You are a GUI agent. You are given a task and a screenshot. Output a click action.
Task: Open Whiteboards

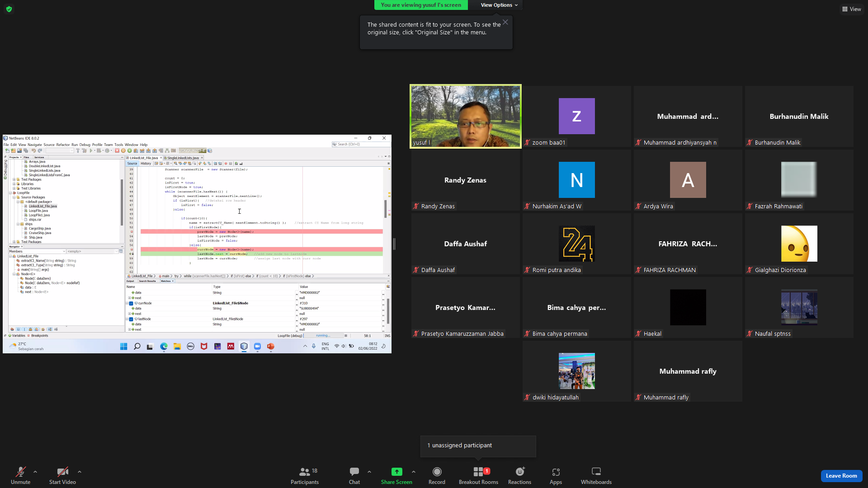[x=596, y=476]
